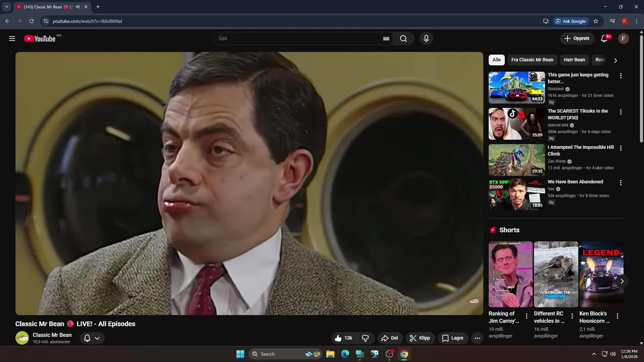This screenshot has height=362, width=644.
Task: Open the Zac Alsop channel name
Action: click(x=557, y=161)
